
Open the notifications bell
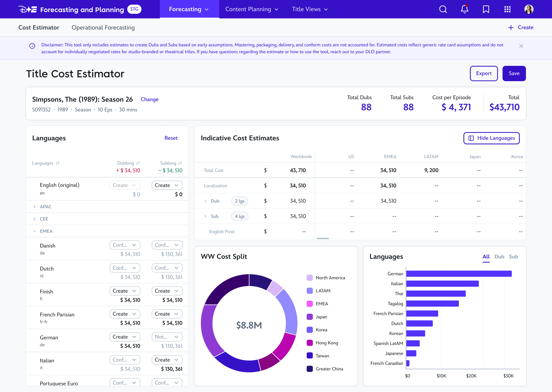pyautogui.click(x=464, y=9)
